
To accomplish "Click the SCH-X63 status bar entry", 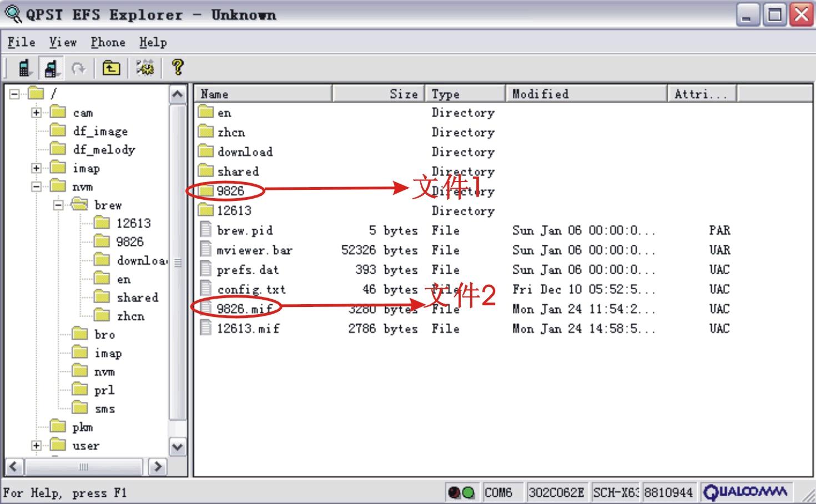I will [616, 492].
